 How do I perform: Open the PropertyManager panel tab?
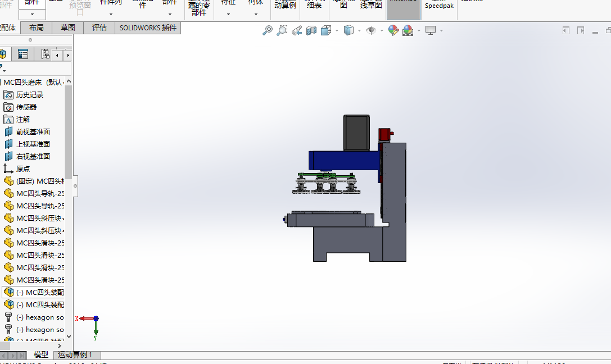click(x=23, y=54)
